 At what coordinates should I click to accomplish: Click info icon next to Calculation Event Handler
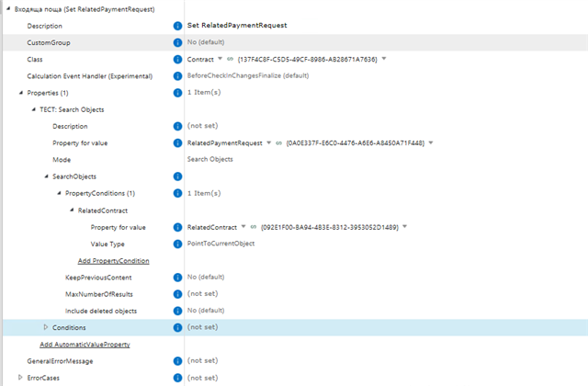(x=178, y=76)
